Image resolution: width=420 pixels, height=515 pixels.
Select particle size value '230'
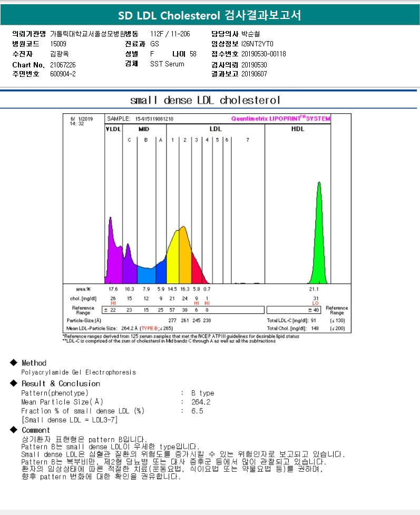point(207,320)
